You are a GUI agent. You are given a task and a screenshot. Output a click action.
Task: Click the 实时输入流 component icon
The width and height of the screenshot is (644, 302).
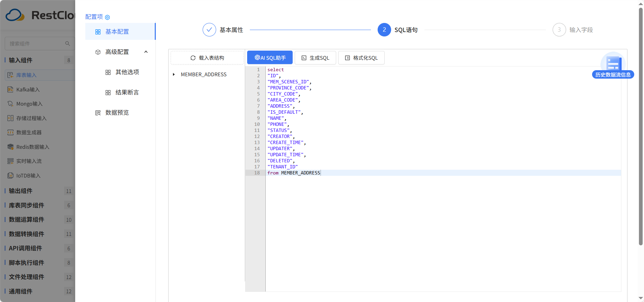pyautogui.click(x=10, y=161)
